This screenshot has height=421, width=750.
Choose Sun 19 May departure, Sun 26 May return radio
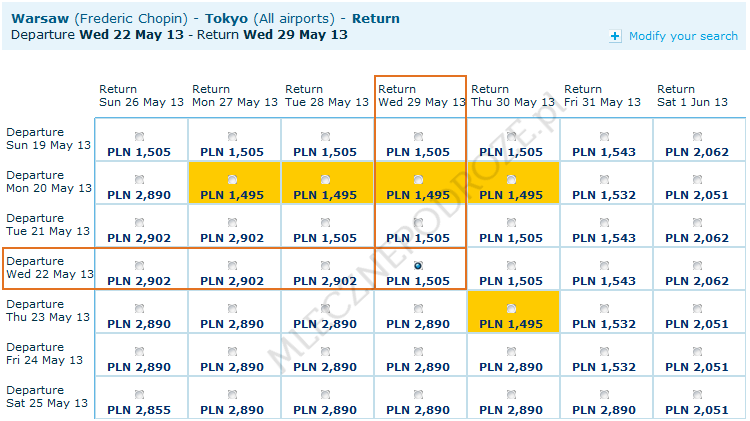[x=139, y=136]
